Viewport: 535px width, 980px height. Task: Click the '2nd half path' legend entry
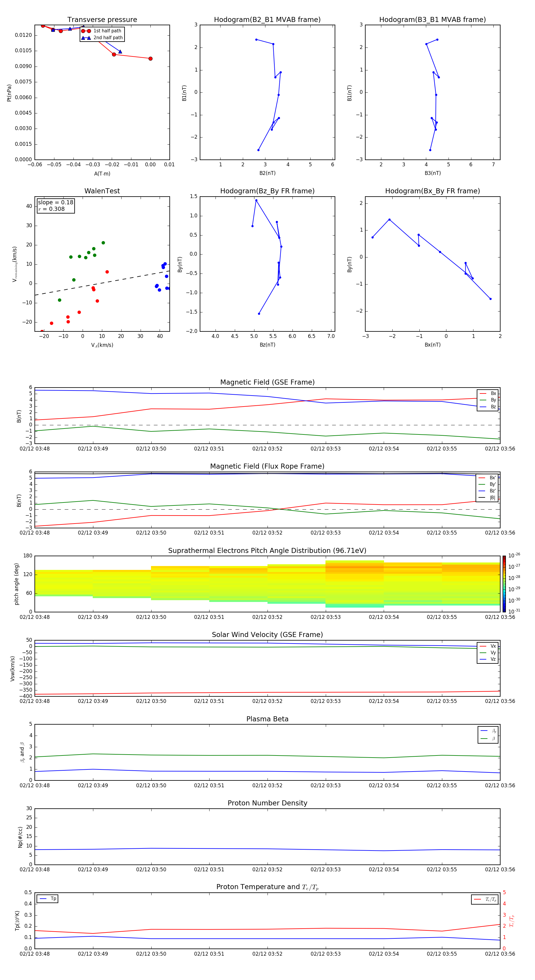[102, 38]
